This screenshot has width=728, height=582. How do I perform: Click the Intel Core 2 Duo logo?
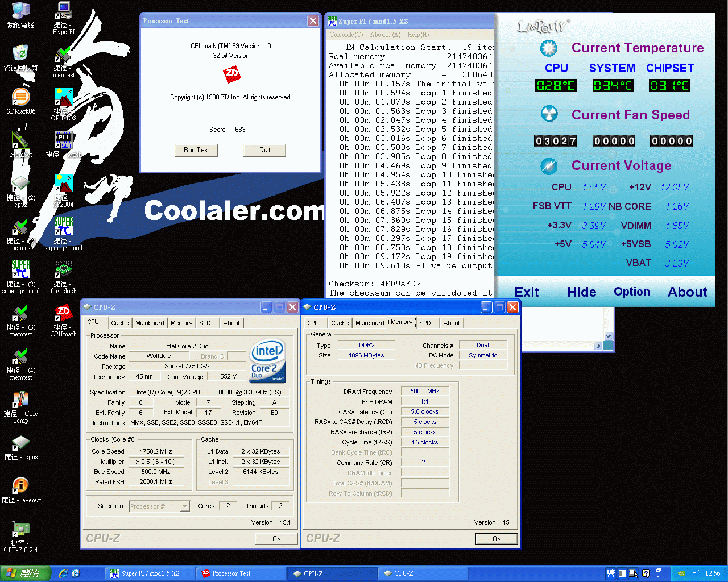tap(267, 361)
